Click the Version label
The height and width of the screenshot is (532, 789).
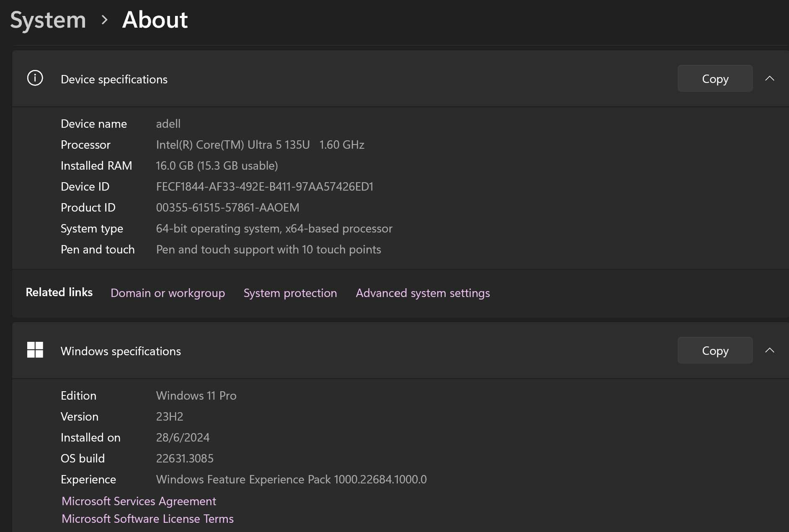[80, 416]
